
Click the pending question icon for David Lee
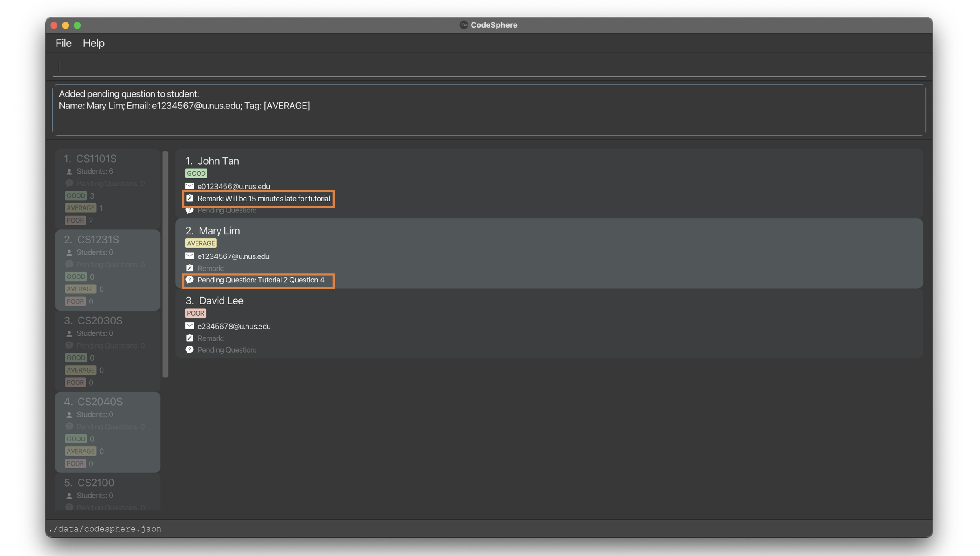189,350
